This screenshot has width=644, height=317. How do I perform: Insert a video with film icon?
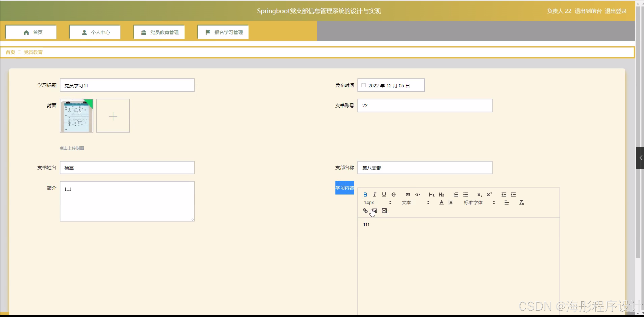pos(384,211)
